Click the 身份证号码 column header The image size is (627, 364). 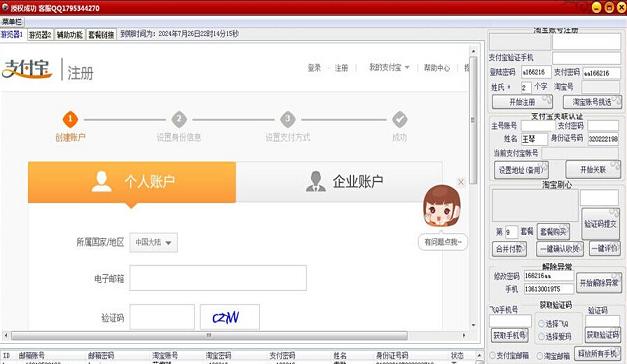pyautogui.click(x=392, y=355)
